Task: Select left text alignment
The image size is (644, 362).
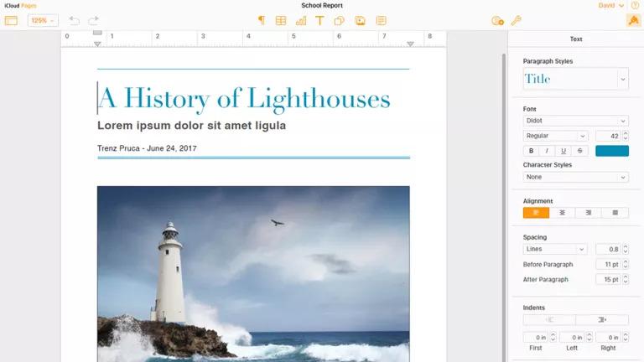Action: pyautogui.click(x=536, y=213)
